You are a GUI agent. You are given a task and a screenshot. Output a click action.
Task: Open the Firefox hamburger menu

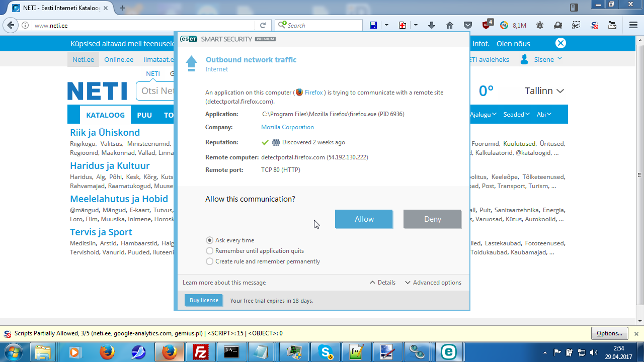[x=633, y=25]
